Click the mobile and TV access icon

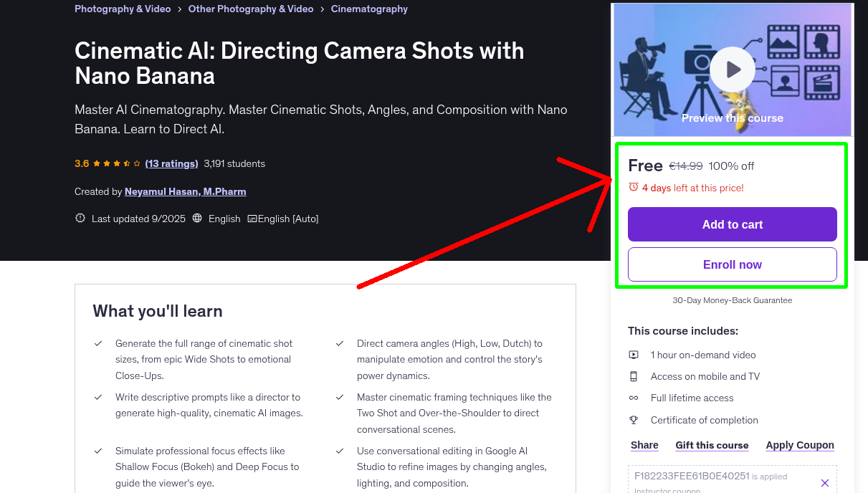(634, 376)
